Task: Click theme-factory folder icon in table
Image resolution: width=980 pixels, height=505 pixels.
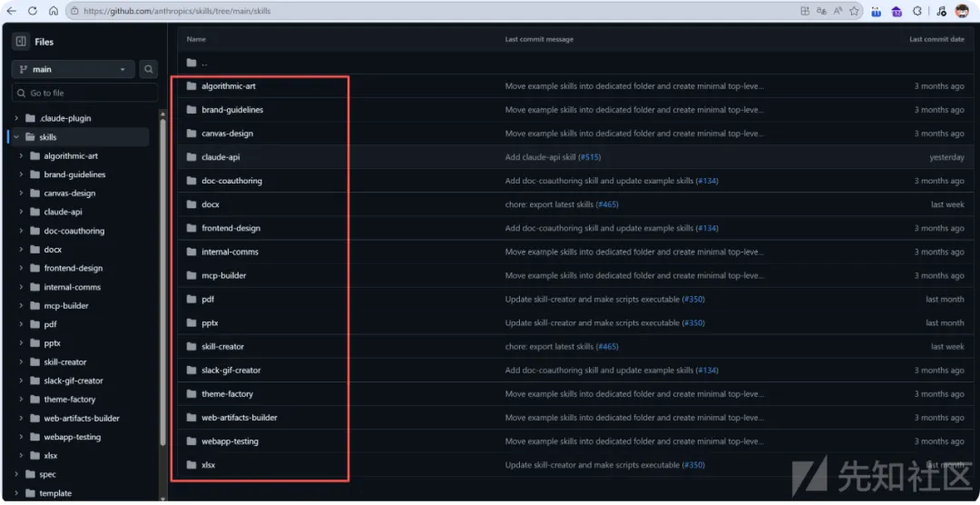Action: (x=191, y=394)
